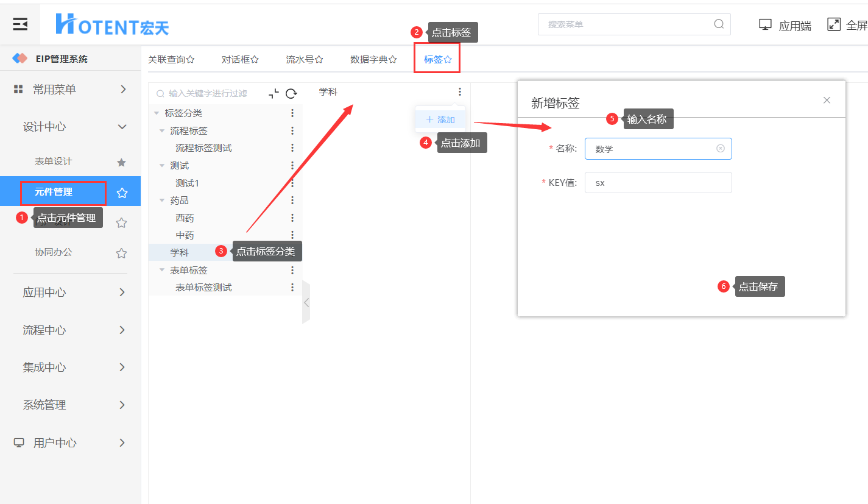The height and width of the screenshot is (504, 868).
Task: Expand the 应用中心 menu section
Action: tap(70, 293)
